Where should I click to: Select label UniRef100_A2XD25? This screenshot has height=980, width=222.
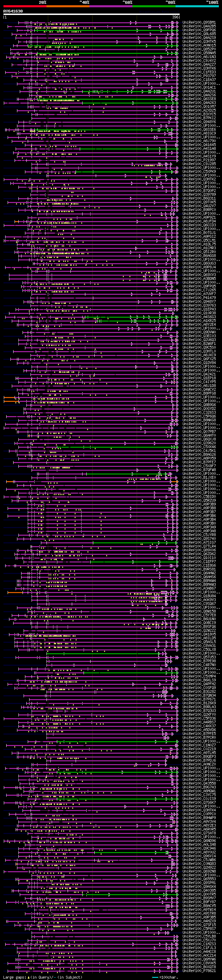[199, 110]
